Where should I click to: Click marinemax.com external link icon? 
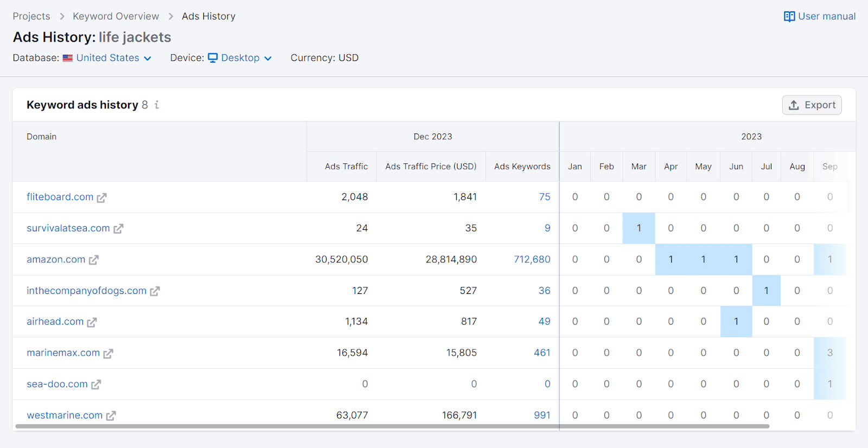(108, 354)
